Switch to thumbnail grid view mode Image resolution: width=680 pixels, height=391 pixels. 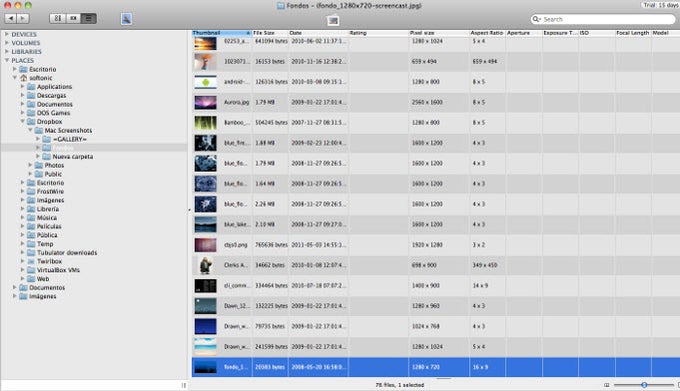tap(58, 18)
